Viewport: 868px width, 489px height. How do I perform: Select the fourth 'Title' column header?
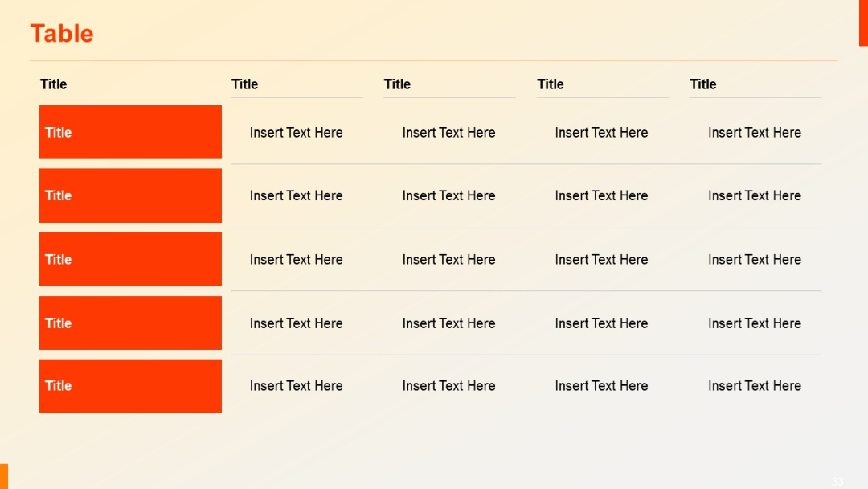coord(550,84)
